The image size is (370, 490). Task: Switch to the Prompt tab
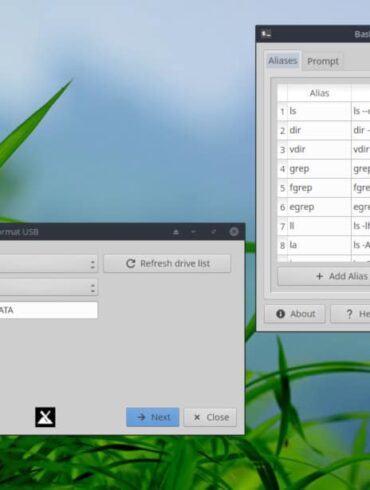click(323, 61)
